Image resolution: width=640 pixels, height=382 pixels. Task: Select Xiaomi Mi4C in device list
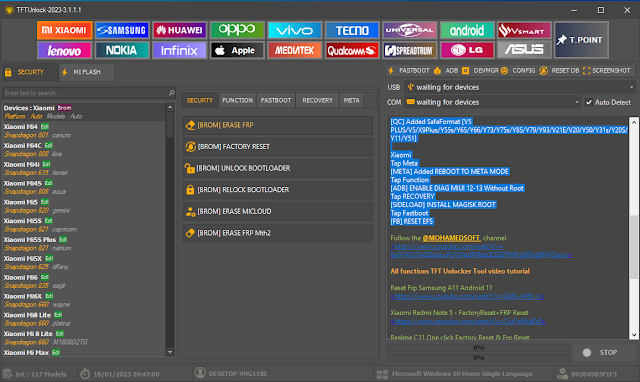tap(84, 150)
